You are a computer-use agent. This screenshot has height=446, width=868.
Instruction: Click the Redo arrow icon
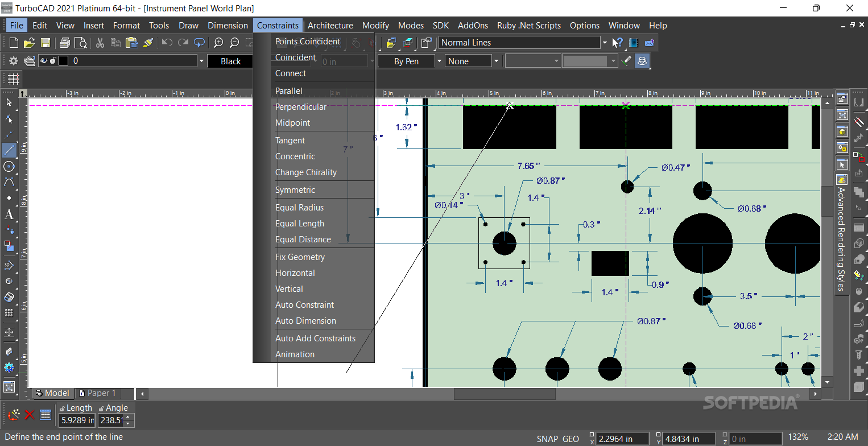[183, 43]
